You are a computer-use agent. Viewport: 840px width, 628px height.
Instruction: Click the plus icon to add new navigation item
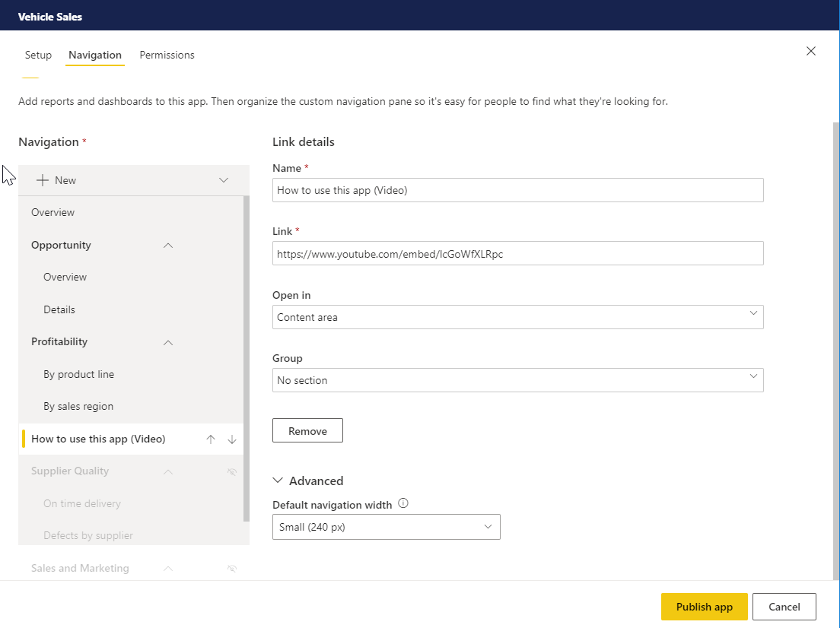(41, 180)
